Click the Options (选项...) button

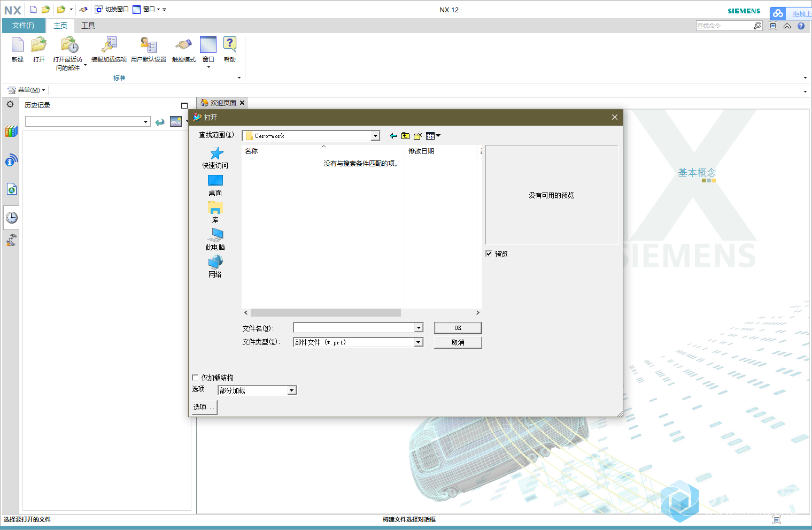(x=204, y=407)
